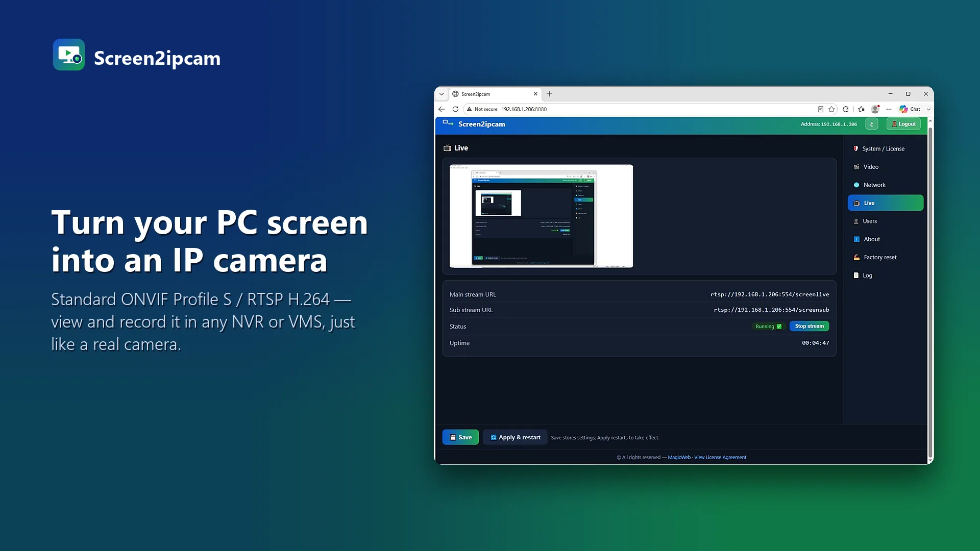
Task: Switch language with the Arabic letter button
Action: pos(872,124)
